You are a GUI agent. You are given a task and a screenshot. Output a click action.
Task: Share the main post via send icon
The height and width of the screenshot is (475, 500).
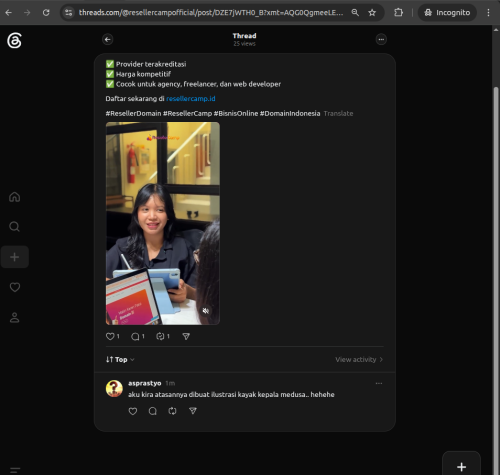click(x=186, y=337)
